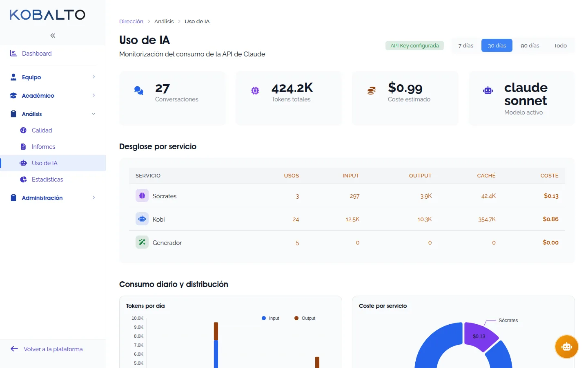Click the Kobalto logo
This screenshot has height=368, width=588.
tap(47, 15)
